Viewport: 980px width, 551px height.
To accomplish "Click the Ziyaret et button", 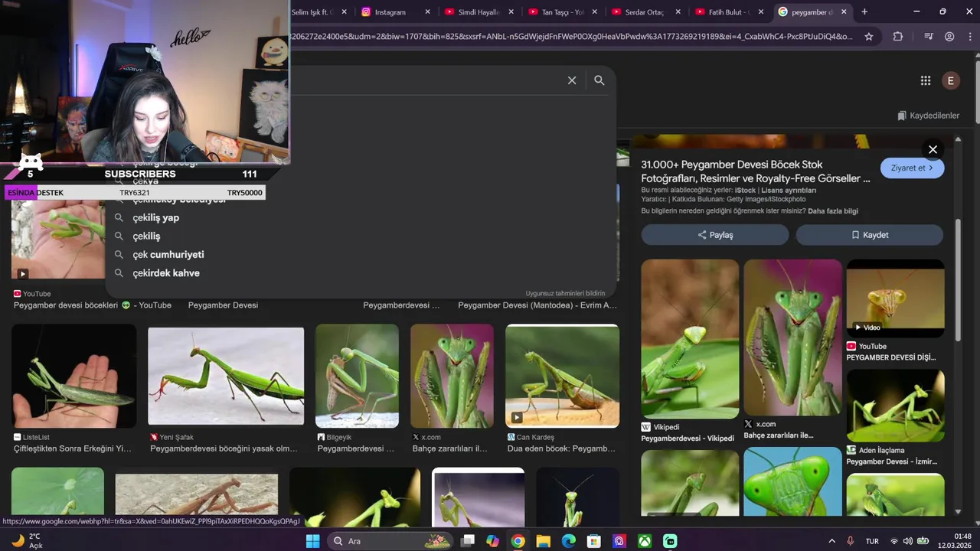I will [x=912, y=168].
